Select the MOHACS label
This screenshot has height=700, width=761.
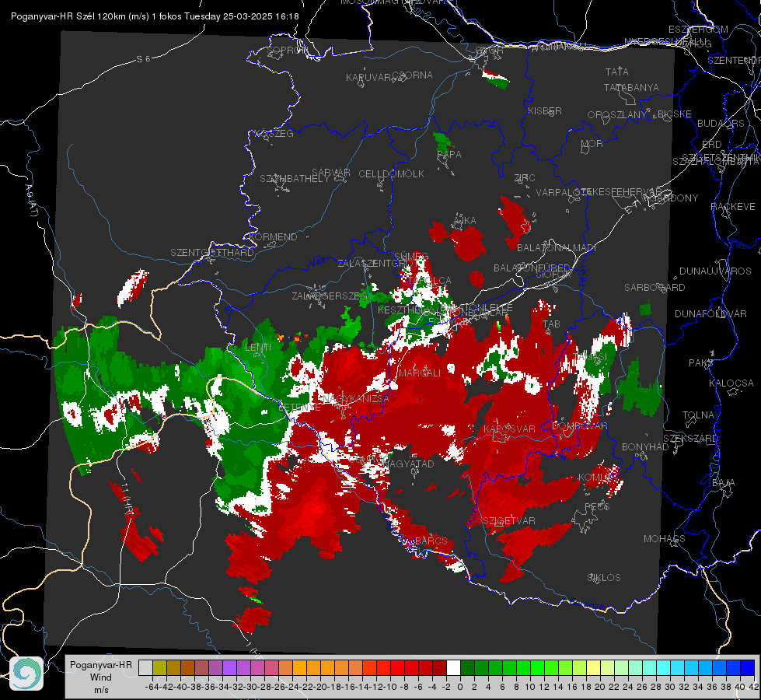[x=664, y=539]
